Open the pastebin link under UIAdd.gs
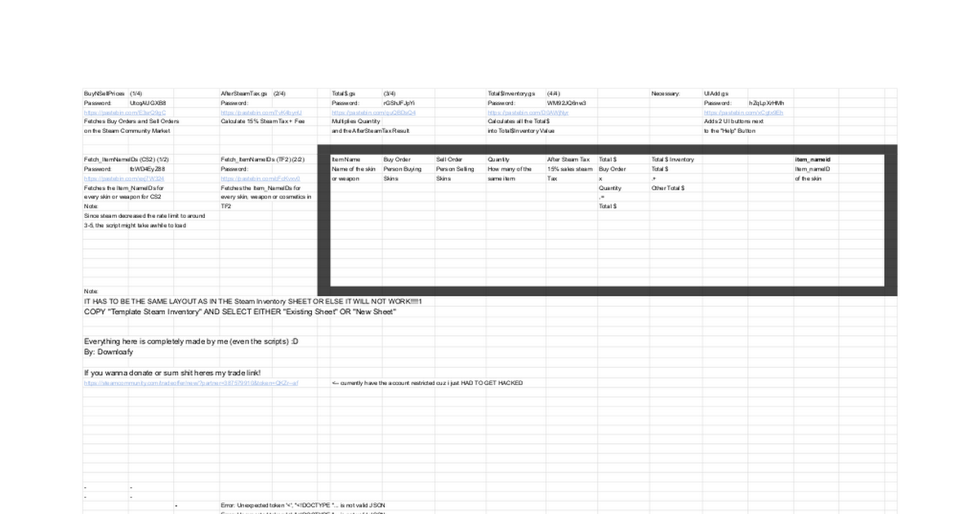This screenshot has width=980, height=514. (743, 113)
